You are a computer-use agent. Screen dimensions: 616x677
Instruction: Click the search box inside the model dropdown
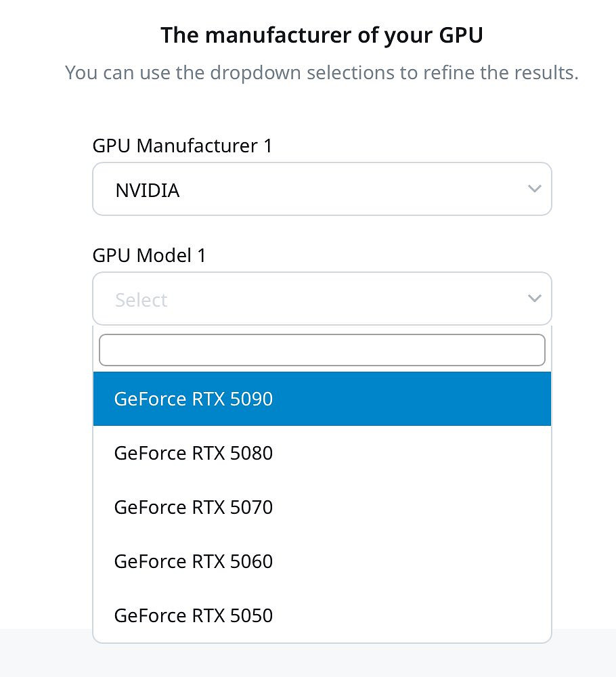(322, 349)
